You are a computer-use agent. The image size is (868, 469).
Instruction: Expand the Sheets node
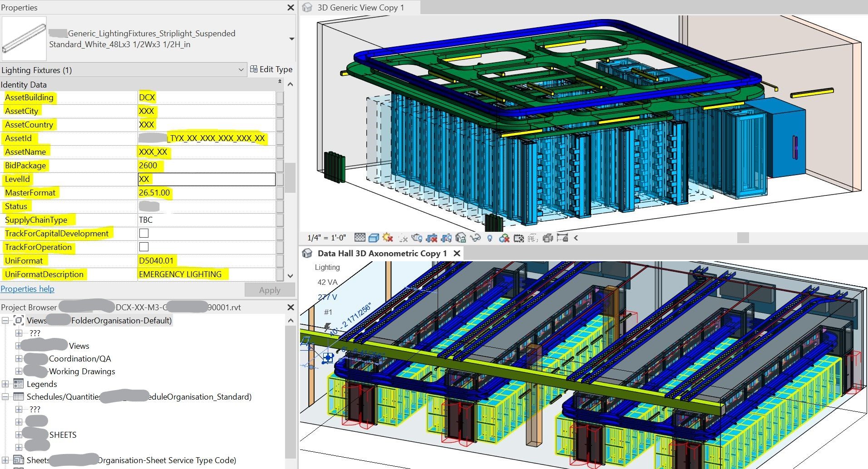pyautogui.click(x=5, y=460)
